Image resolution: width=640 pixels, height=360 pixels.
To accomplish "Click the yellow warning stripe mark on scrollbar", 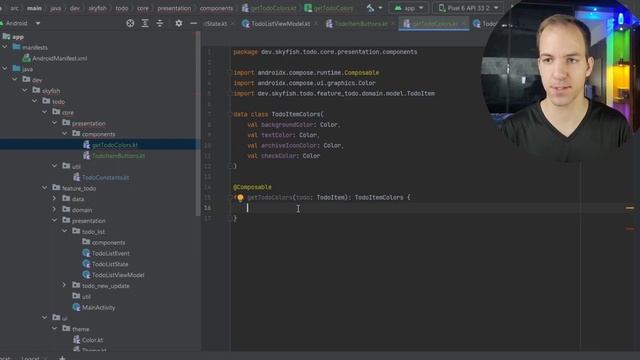I will (630, 208).
